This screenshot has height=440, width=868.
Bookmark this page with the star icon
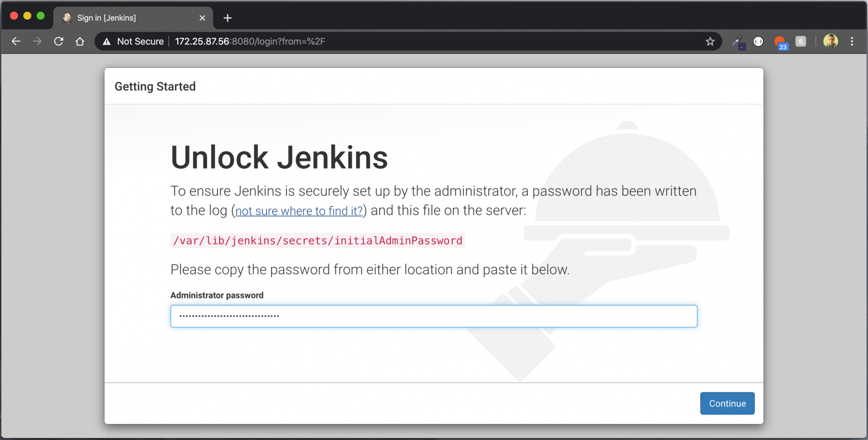click(710, 42)
